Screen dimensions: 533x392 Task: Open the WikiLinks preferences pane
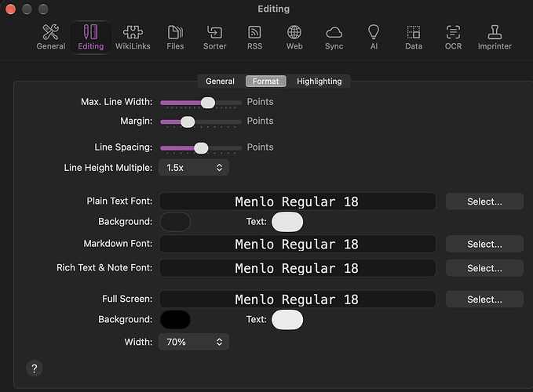pyautogui.click(x=133, y=38)
